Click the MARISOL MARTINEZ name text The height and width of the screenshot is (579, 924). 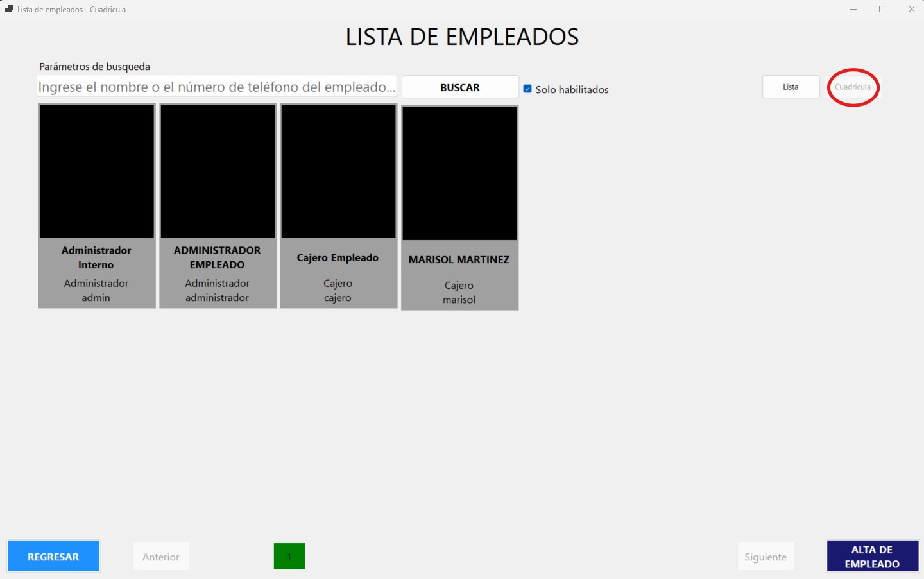(x=459, y=259)
